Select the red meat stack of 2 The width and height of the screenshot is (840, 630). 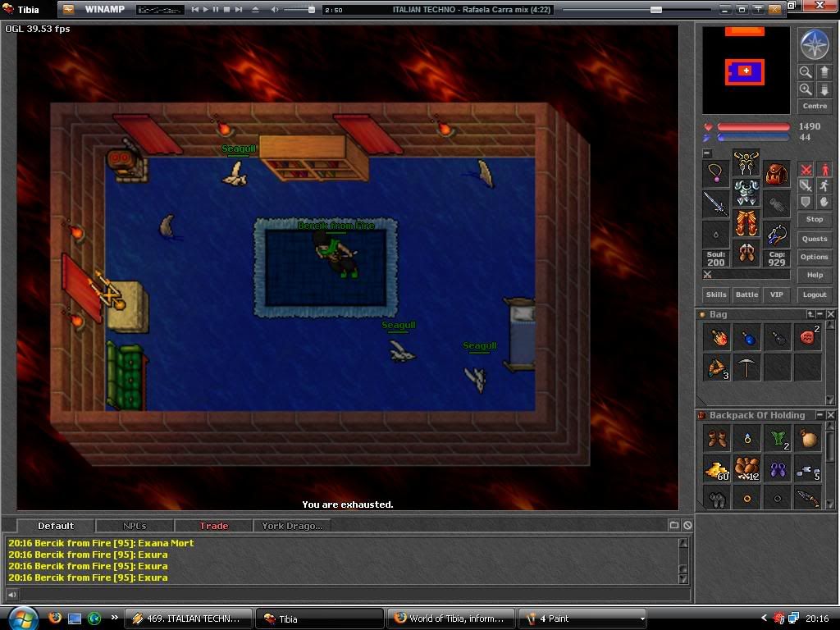pos(808,337)
